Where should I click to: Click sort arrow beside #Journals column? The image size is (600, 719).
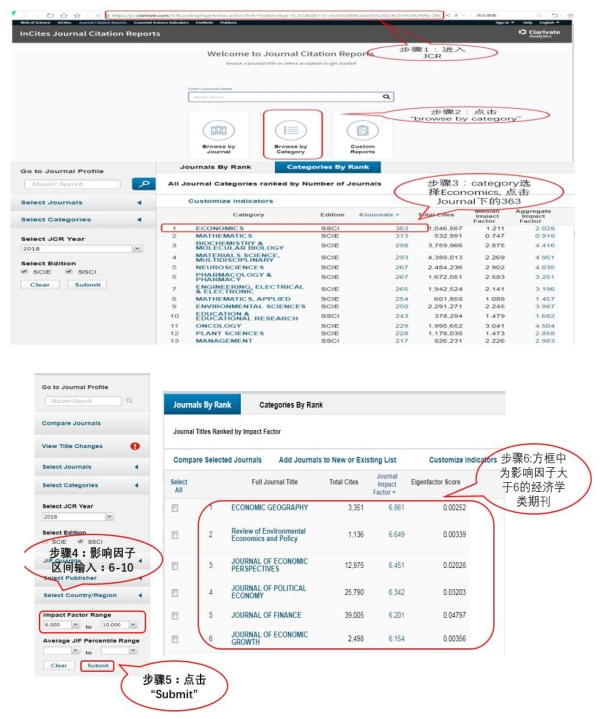pyautogui.click(x=397, y=215)
